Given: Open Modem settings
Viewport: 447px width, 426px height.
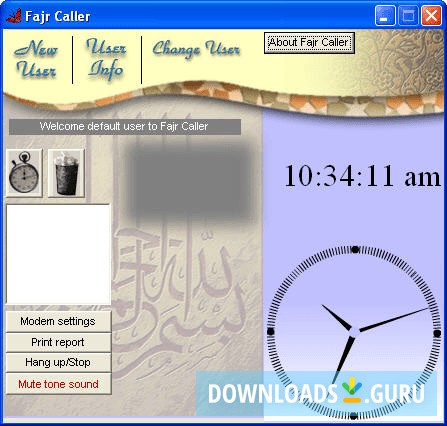Looking at the screenshot, I should tap(58, 321).
